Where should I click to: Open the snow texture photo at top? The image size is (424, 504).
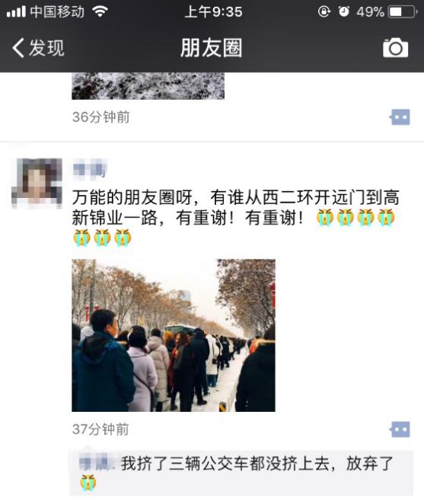pyautogui.click(x=148, y=86)
